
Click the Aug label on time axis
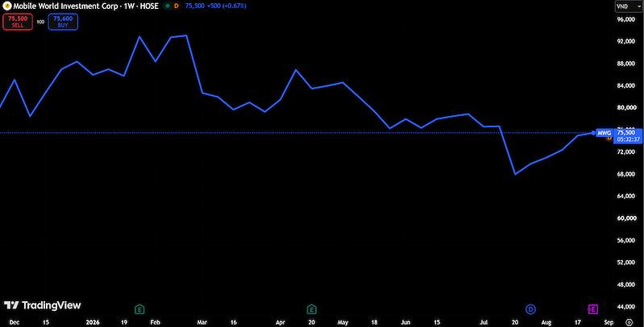(546, 322)
